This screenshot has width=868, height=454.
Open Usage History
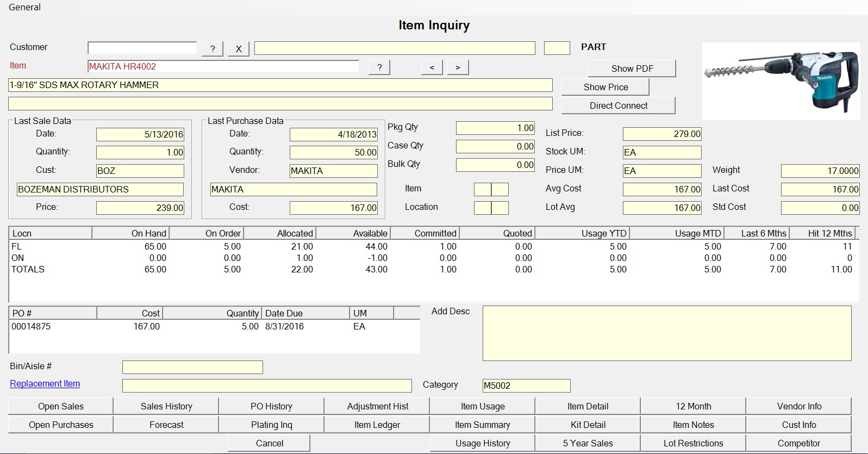483,443
